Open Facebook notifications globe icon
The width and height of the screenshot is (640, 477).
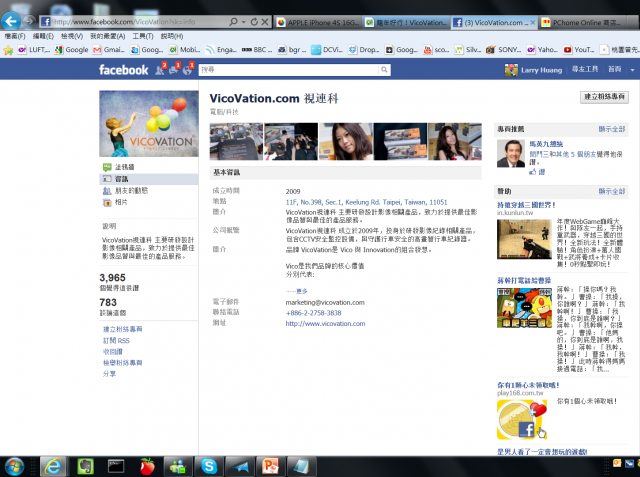[187, 70]
